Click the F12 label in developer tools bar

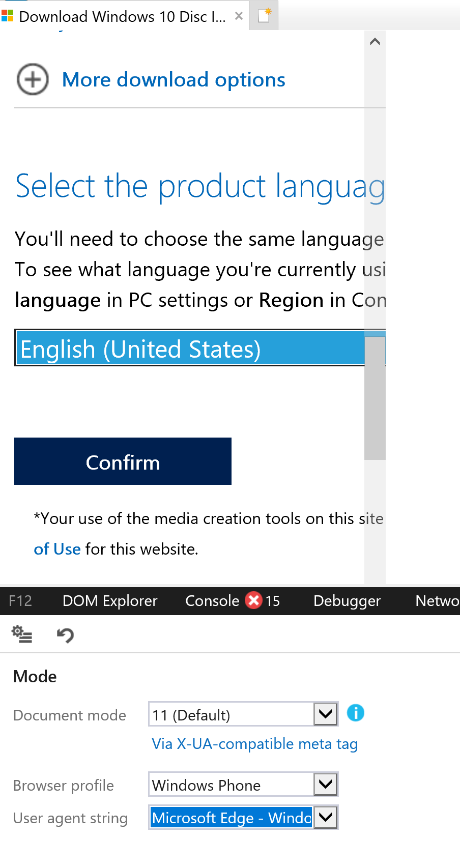coord(20,601)
